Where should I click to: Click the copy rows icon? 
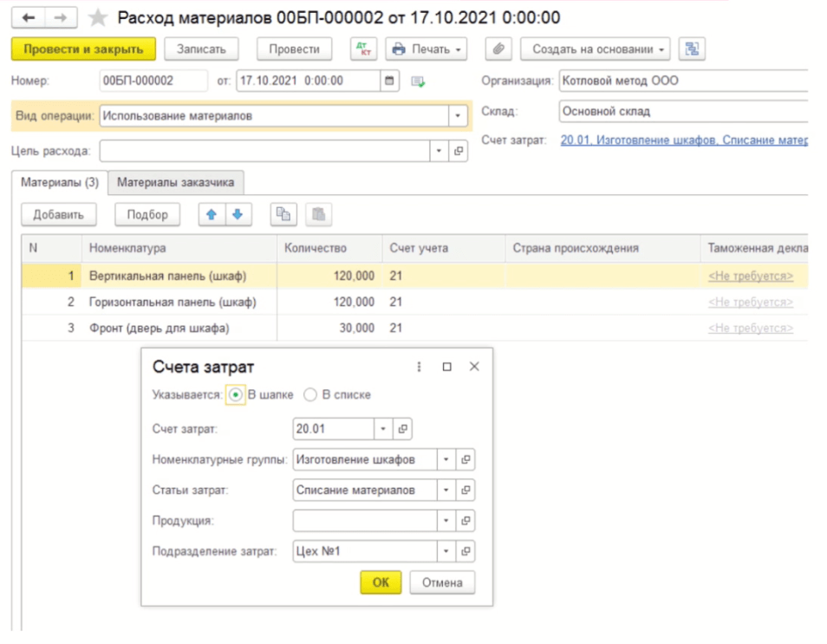point(282,215)
